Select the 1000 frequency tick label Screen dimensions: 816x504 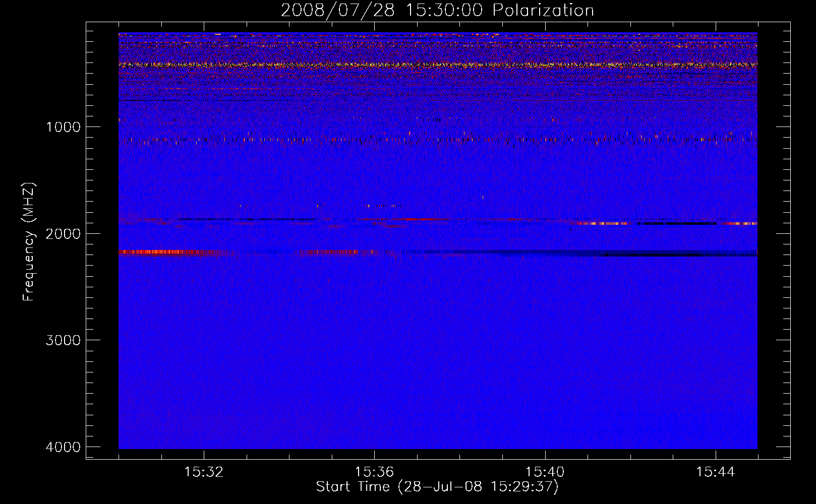63,127
